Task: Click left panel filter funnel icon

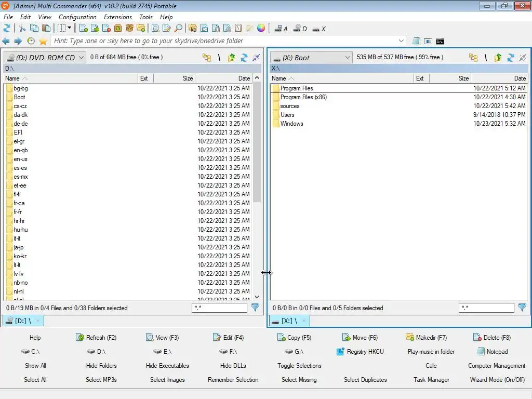Action: coord(255,308)
